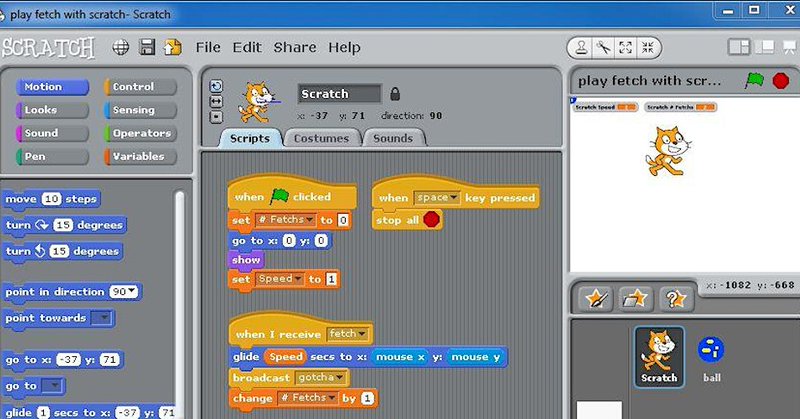
Task: Open the Operators blocks category
Action: pos(140,133)
